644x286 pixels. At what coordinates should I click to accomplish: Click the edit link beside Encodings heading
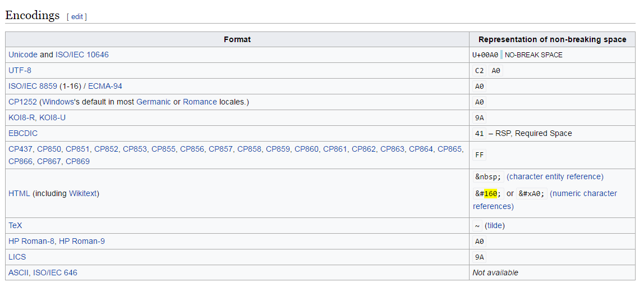click(x=77, y=17)
